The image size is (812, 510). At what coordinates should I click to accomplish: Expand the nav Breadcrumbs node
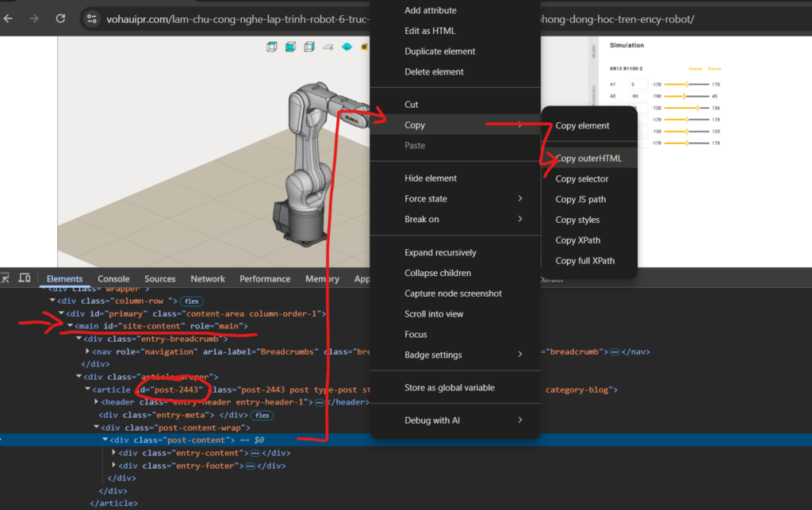click(88, 351)
